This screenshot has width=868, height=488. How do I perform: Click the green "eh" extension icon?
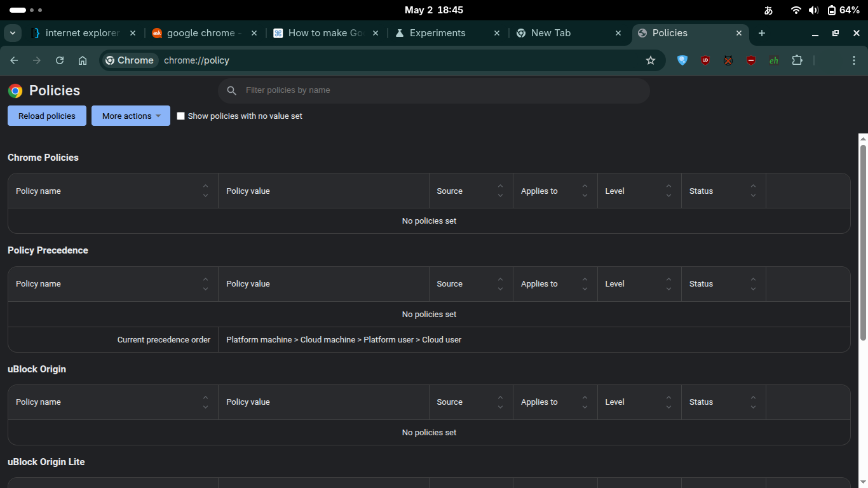click(773, 60)
